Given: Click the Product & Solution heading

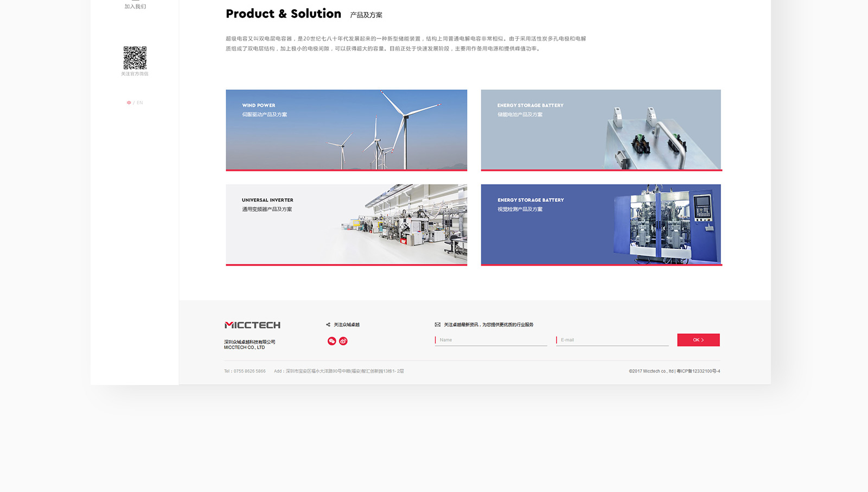Looking at the screenshot, I should coord(283,14).
